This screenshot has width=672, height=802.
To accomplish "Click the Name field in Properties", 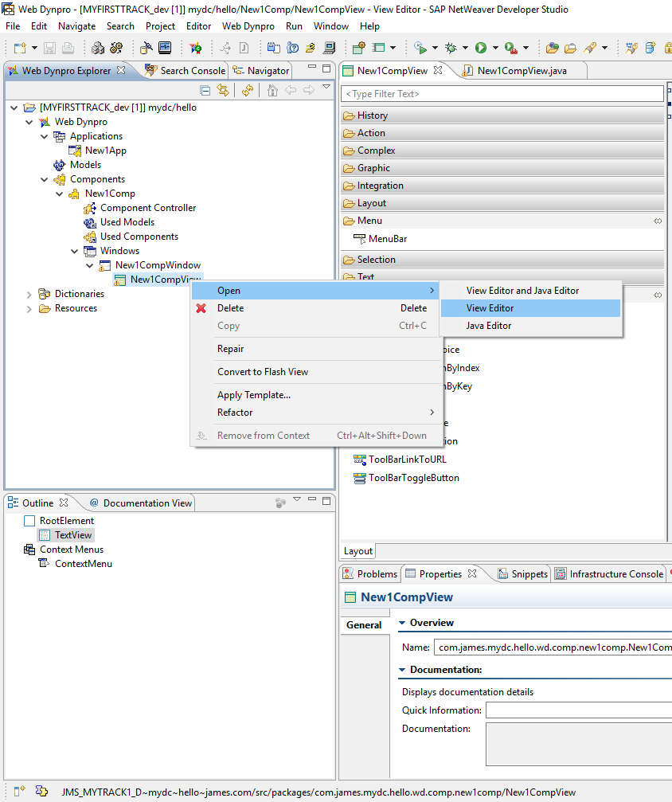I will click(x=553, y=647).
